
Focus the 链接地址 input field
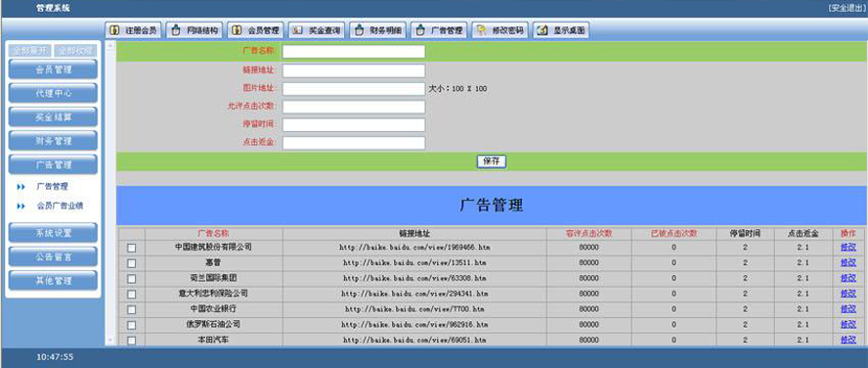pos(354,70)
